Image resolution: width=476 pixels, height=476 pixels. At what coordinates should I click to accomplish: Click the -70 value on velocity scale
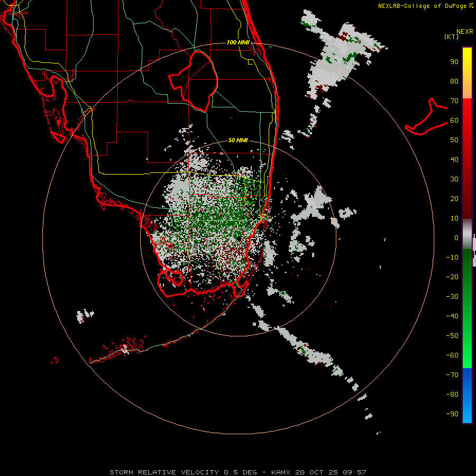pos(452,375)
